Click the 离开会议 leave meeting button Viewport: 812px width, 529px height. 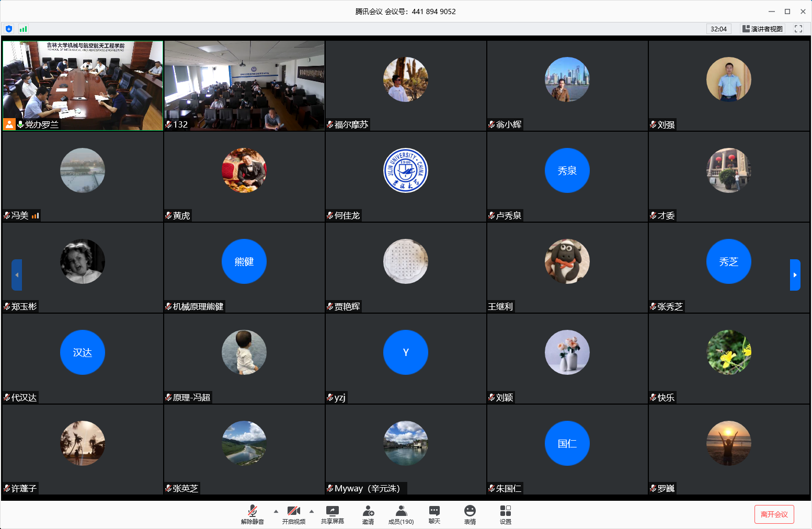(x=774, y=514)
